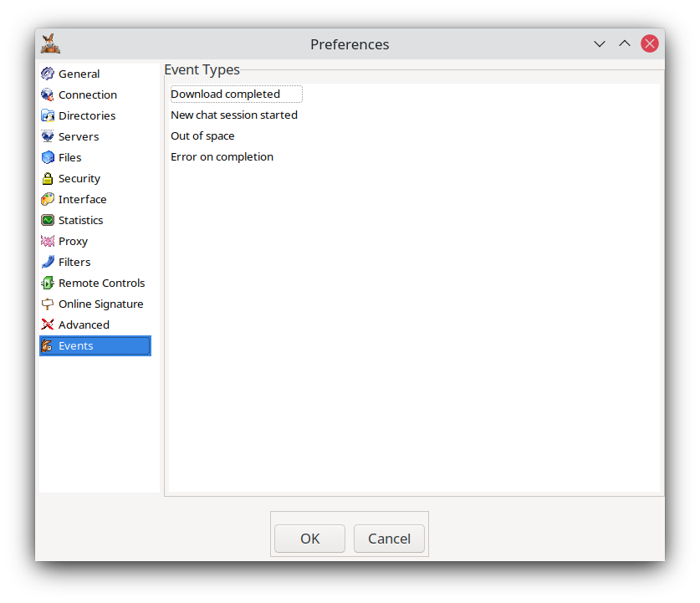Select the Events label text
The width and height of the screenshot is (700, 603).
(x=76, y=345)
